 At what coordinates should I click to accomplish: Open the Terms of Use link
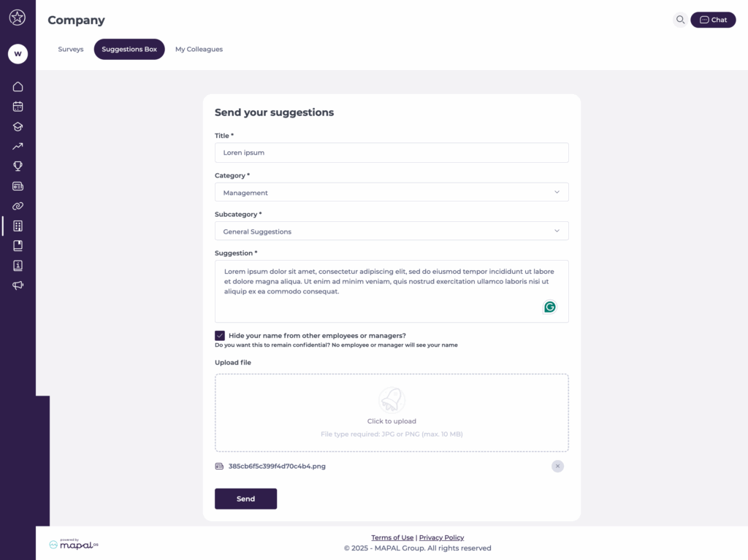[392, 537]
